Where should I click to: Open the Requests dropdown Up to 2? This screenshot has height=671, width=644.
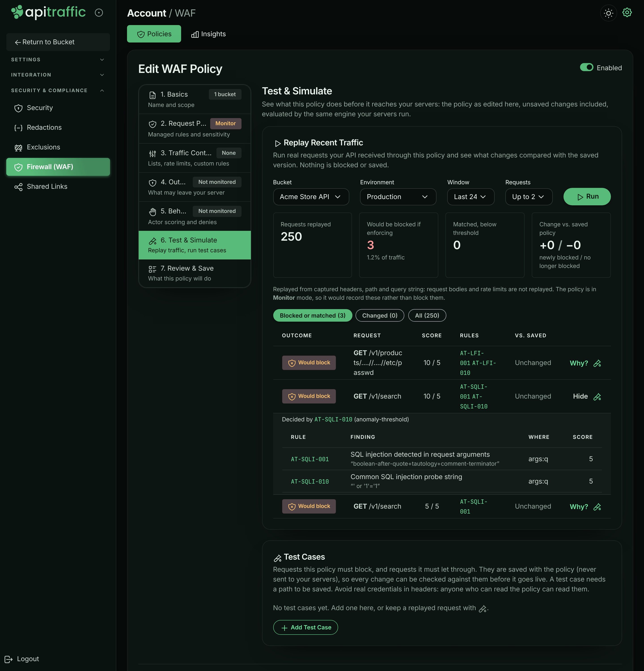(529, 197)
